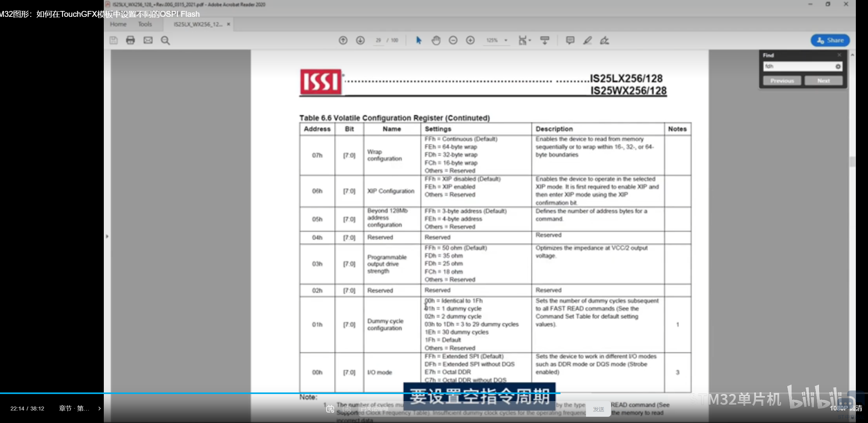Viewport: 868px width, 423px height.
Task: Click the gear icon in Find box
Action: coord(838,67)
